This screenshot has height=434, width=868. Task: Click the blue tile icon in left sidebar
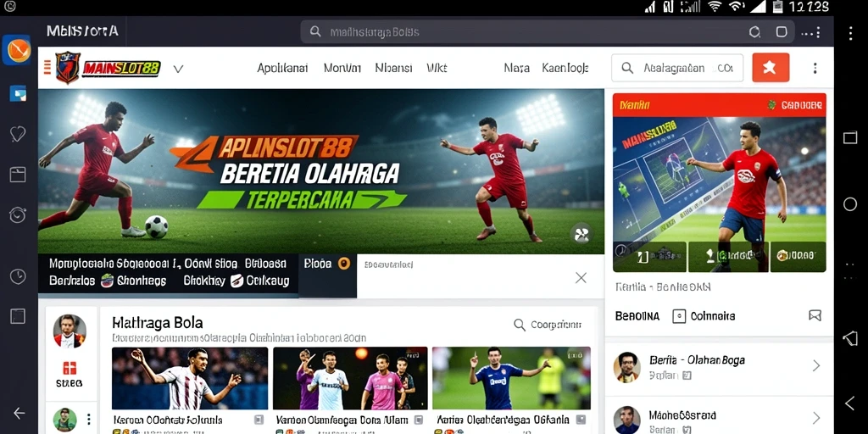pyautogui.click(x=18, y=93)
